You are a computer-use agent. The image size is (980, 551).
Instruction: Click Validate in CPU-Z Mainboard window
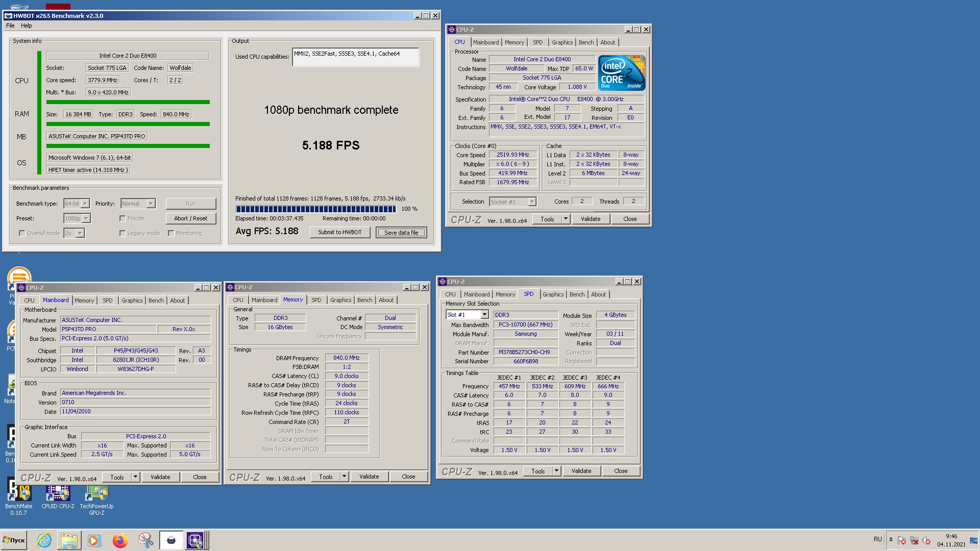[160, 477]
